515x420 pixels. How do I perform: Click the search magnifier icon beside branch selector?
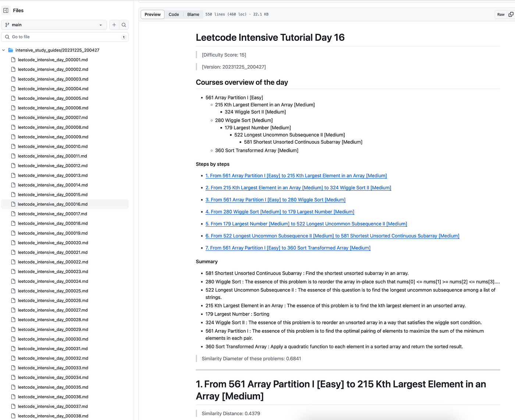124,25
